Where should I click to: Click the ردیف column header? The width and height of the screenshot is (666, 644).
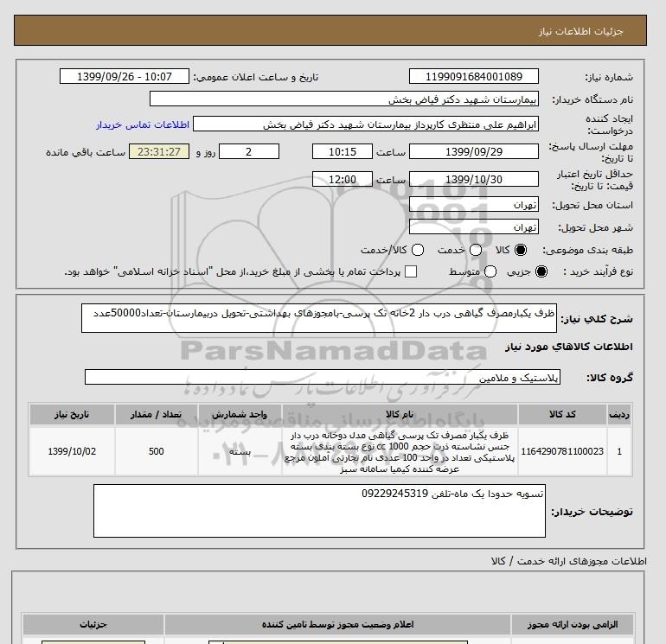pyautogui.click(x=619, y=414)
